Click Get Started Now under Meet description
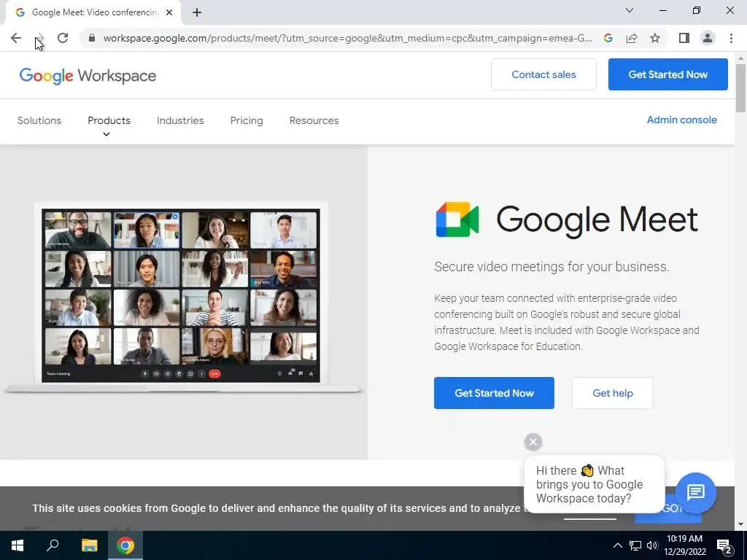The image size is (747, 560). click(494, 393)
